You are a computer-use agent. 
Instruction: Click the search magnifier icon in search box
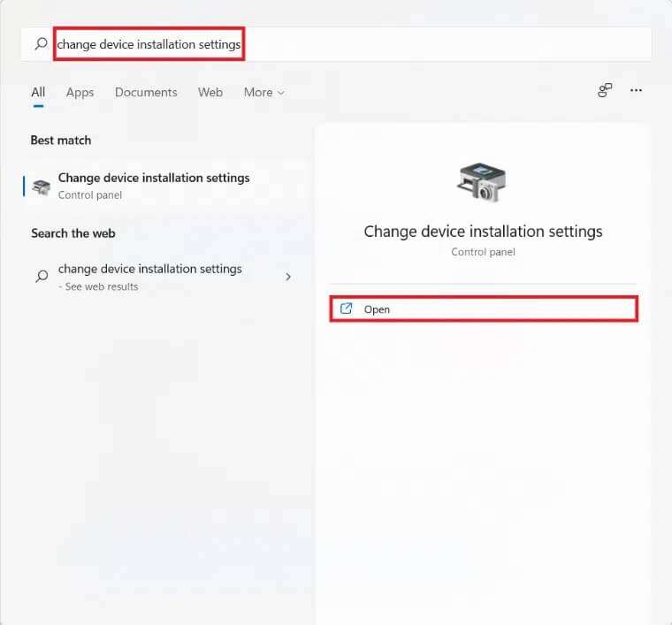click(x=42, y=43)
